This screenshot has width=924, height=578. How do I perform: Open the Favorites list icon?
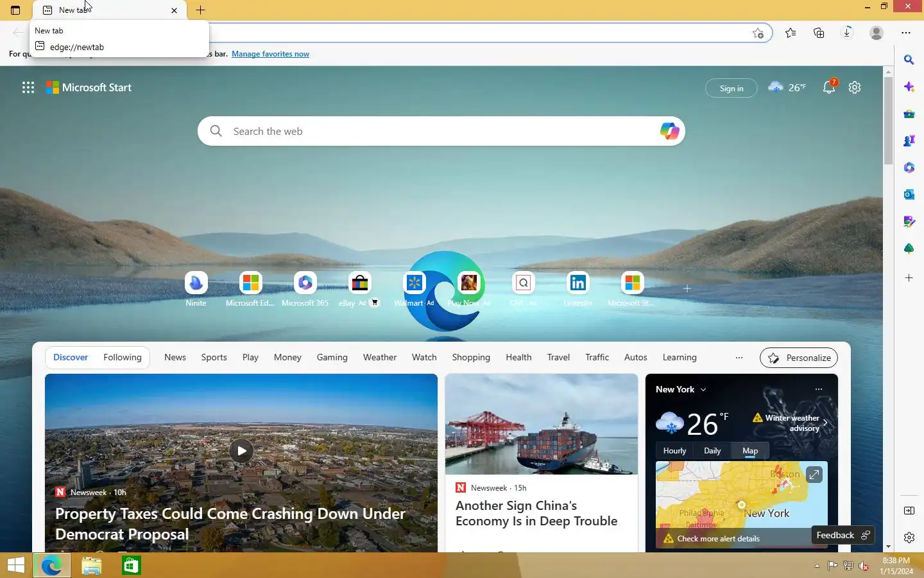click(x=791, y=33)
